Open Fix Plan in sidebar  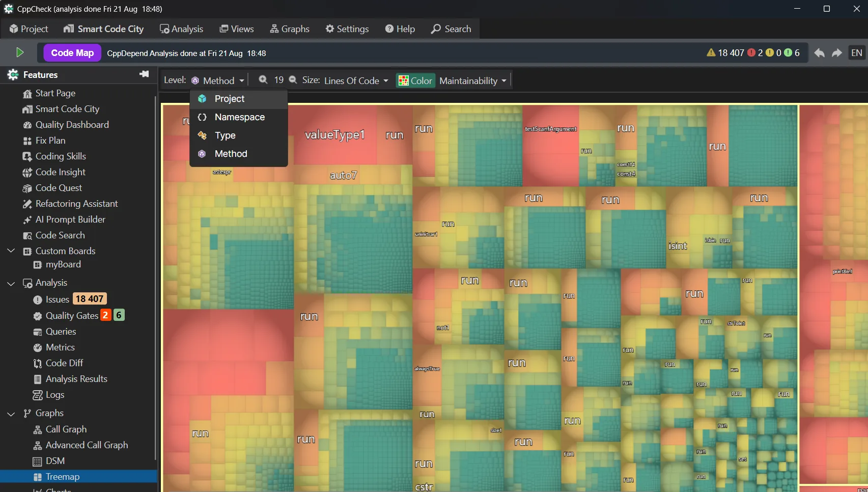point(50,141)
